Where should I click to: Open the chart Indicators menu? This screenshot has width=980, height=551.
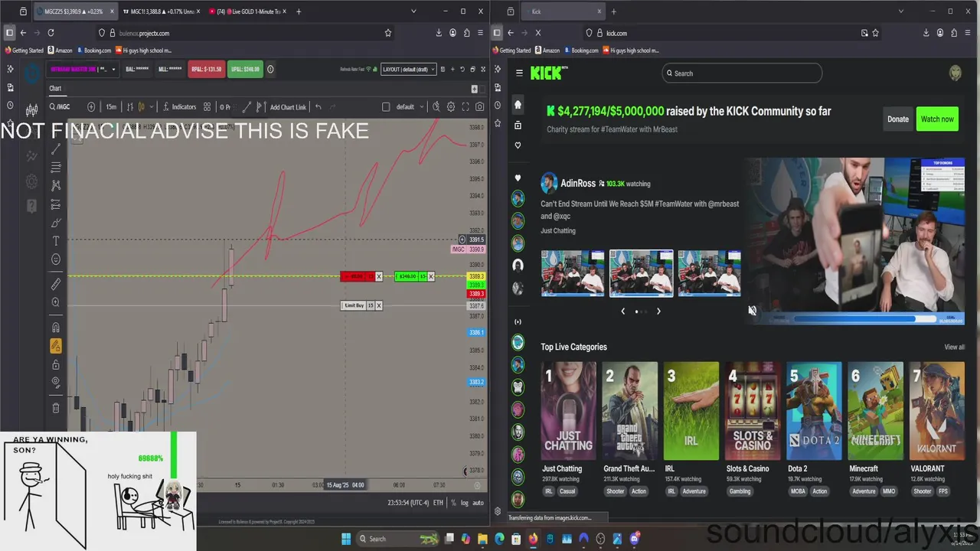(x=178, y=107)
